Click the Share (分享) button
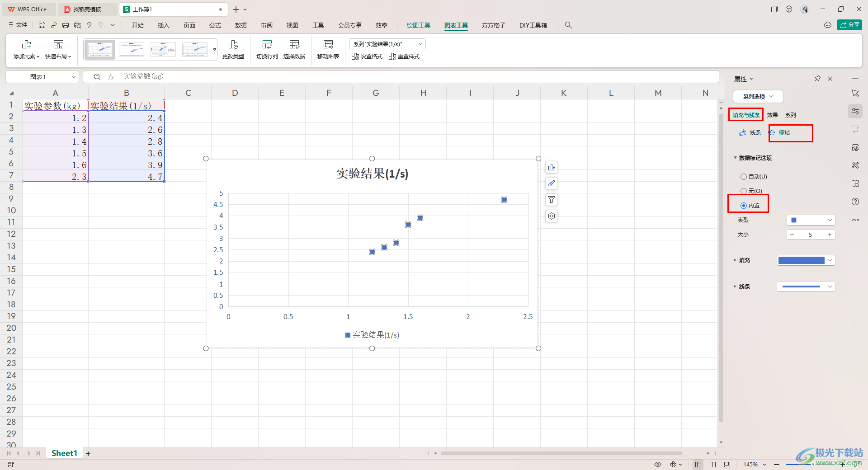The image size is (868, 470). (849, 25)
